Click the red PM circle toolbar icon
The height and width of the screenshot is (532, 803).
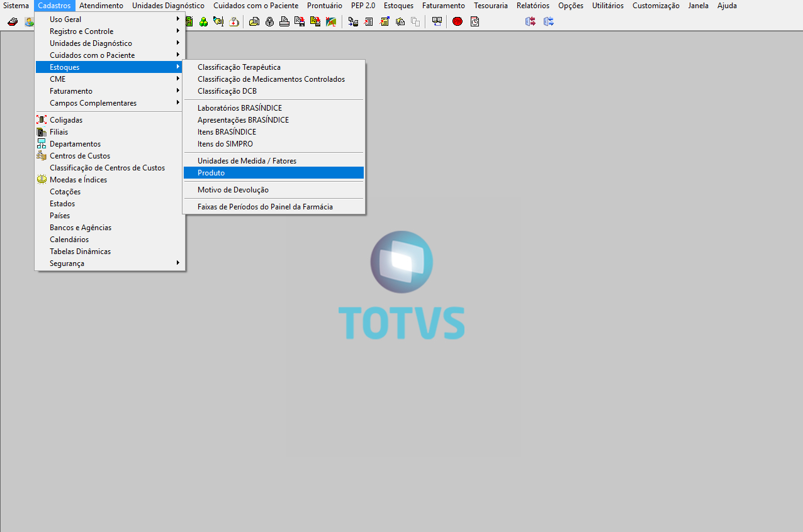pyautogui.click(x=458, y=21)
